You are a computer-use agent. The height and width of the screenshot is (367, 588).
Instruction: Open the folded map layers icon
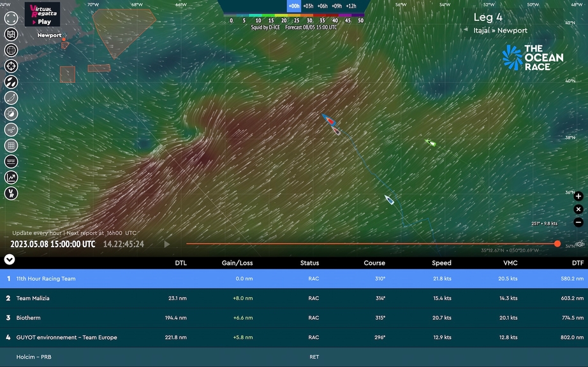tap(11, 34)
